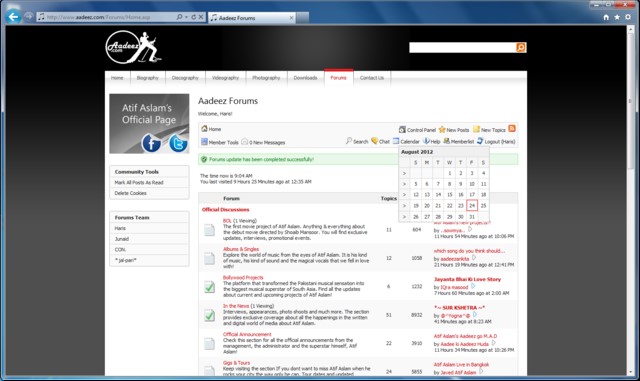640x381 pixels.
Task: Click the browser Back arrow button
Action: click(x=13, y=17)
